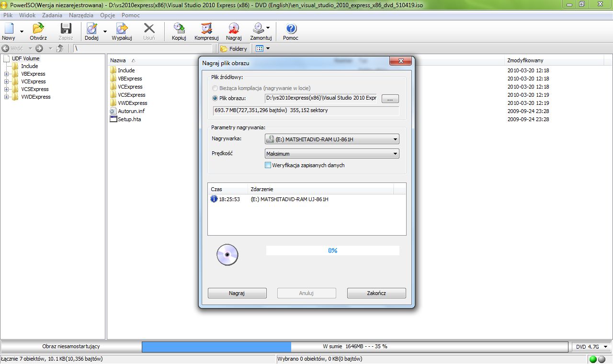Select the Bieżąca kompilacja radio button
Screen dimensions: 613x364
click(215, 88)
